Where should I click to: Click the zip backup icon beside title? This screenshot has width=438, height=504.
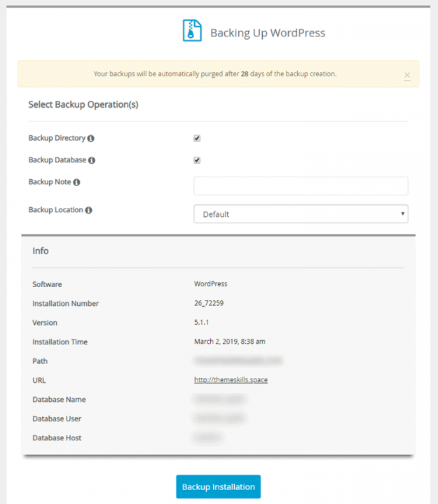[192, 31]
